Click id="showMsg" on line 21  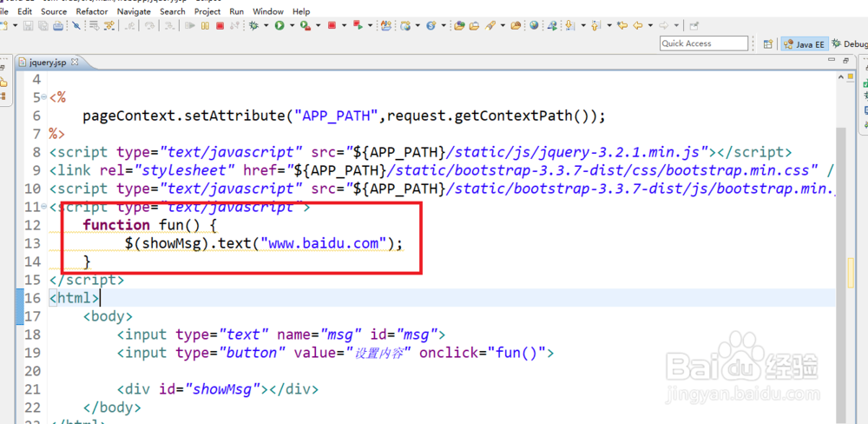coord(210,389)
